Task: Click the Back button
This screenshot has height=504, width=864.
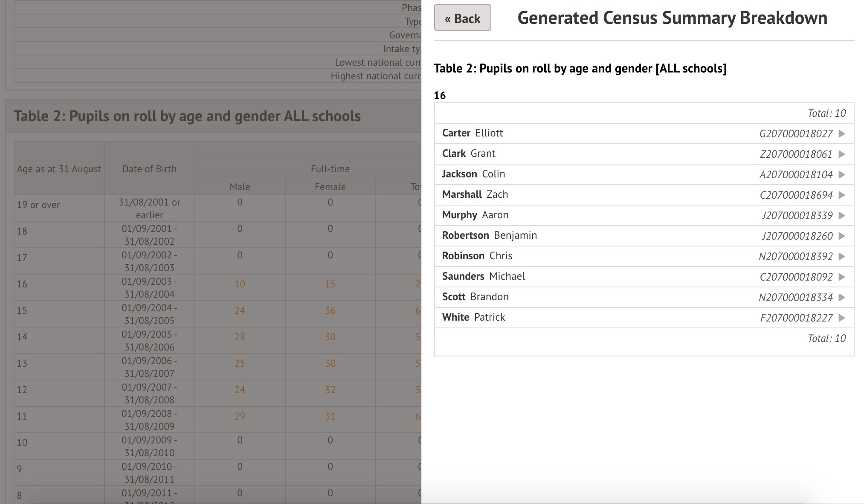Action: coord(462,18)
